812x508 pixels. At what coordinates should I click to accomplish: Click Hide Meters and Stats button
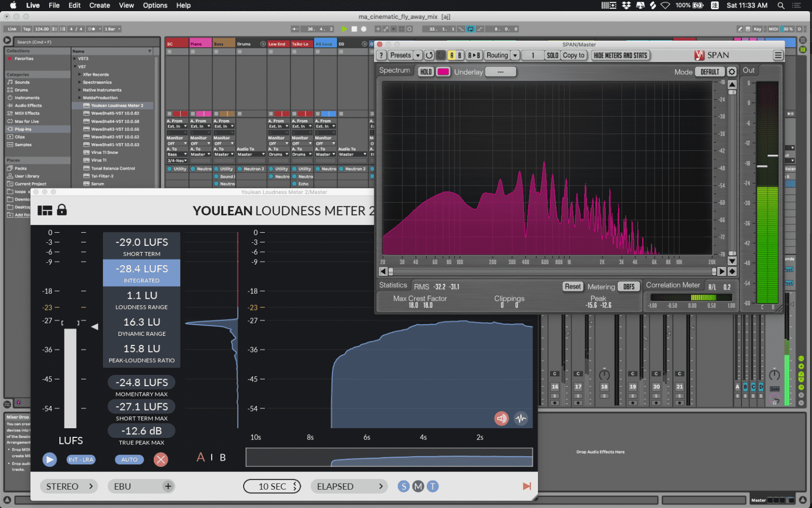tap(621, 55)
